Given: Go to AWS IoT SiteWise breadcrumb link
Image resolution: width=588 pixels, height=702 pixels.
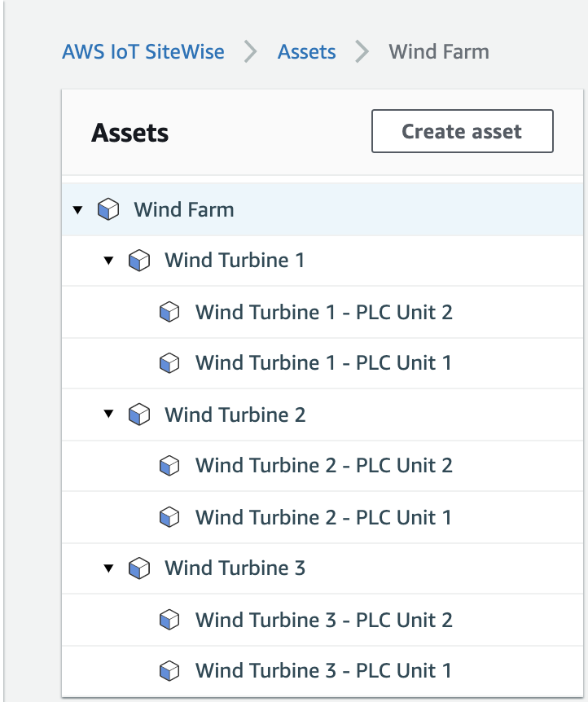Looking at the screenshot, I should 143,52.
